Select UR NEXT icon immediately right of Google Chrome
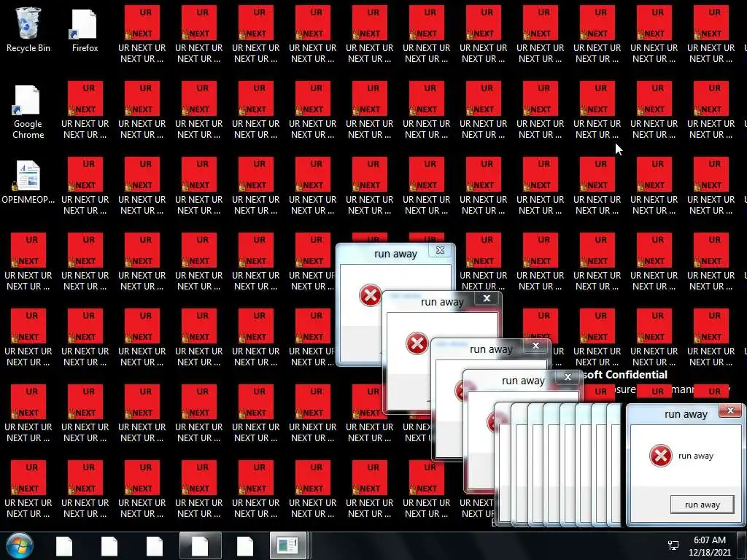 point(85,110)
